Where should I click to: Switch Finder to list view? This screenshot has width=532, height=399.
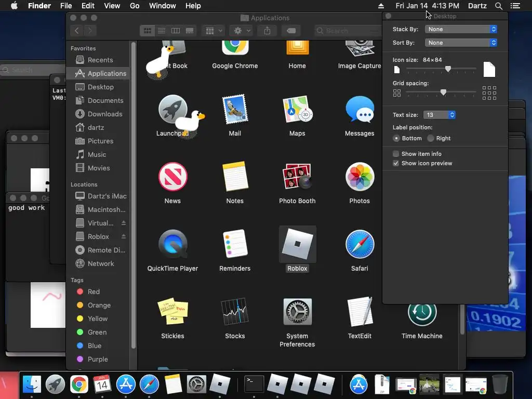click(x=162, y=31)
